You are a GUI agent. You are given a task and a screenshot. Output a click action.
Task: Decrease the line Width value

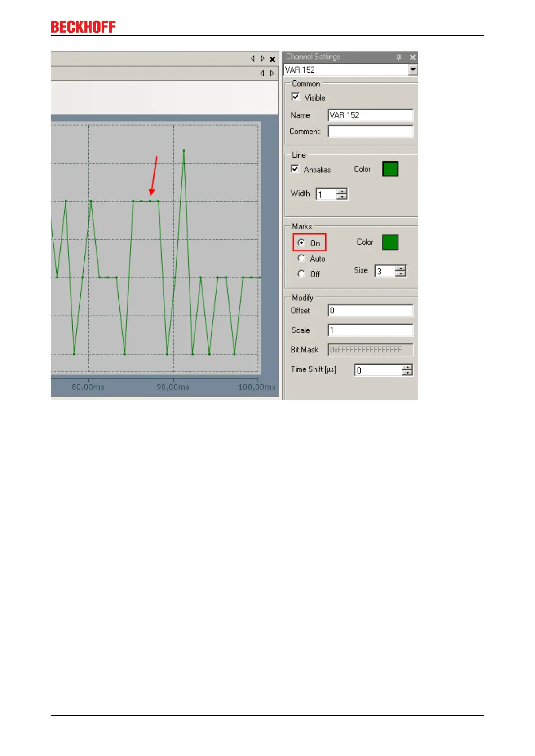tap(342, 197)
